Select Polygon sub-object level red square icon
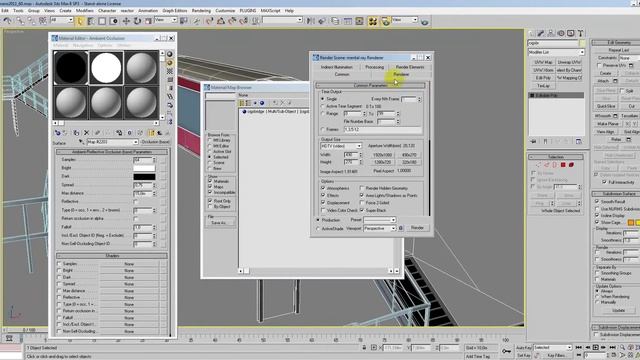The height and width of the screenshot is (360, 640). pos(563,165)
